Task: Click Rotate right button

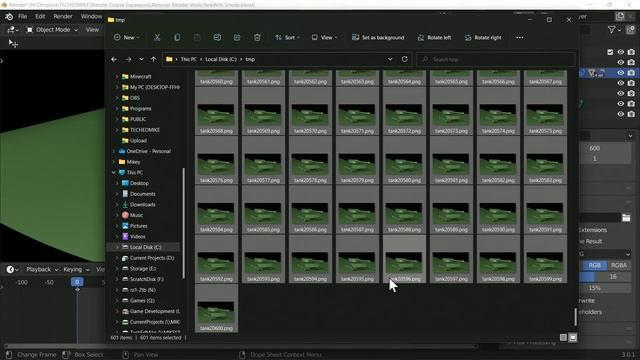Action: pyautogui.click(x=483, y=38)
